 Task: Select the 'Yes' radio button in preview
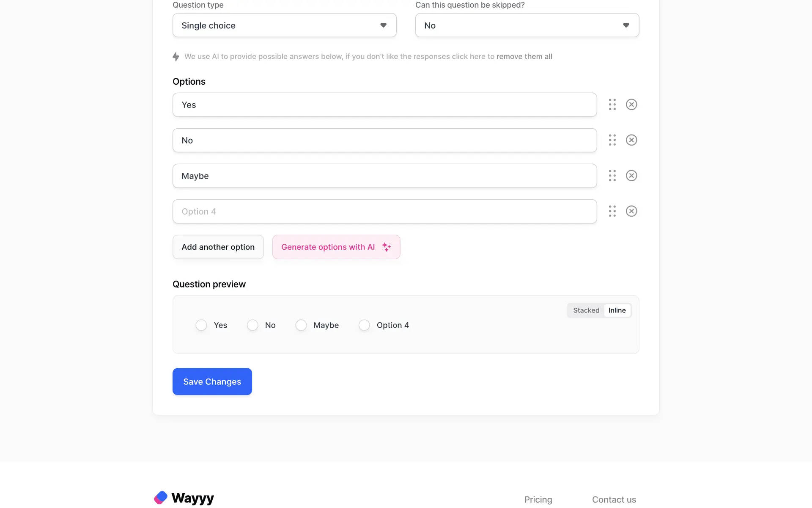tap(201, 325)
